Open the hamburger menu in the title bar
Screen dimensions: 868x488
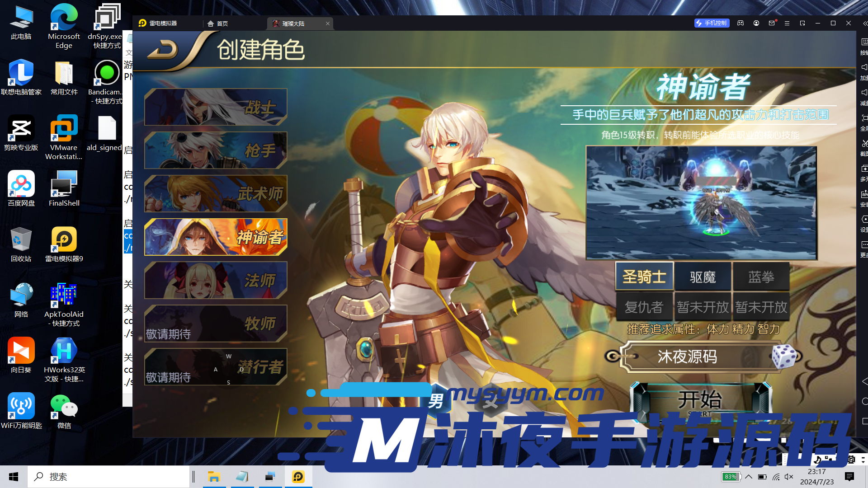(787, 23)
